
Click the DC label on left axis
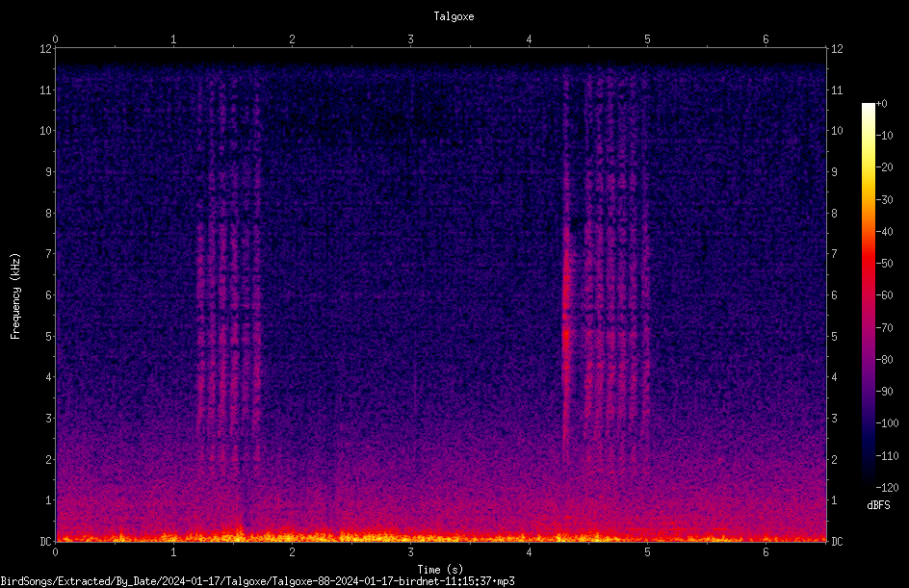(x=46, y=541)
